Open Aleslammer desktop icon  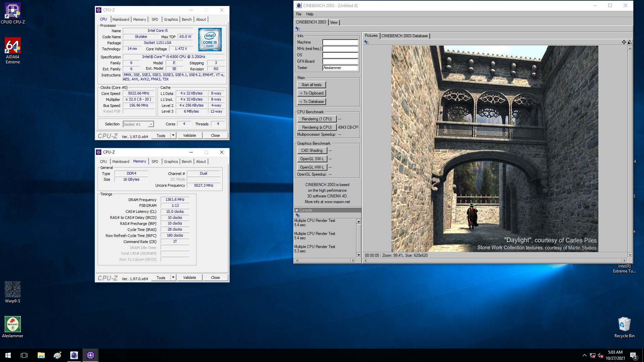click(13, 327)
